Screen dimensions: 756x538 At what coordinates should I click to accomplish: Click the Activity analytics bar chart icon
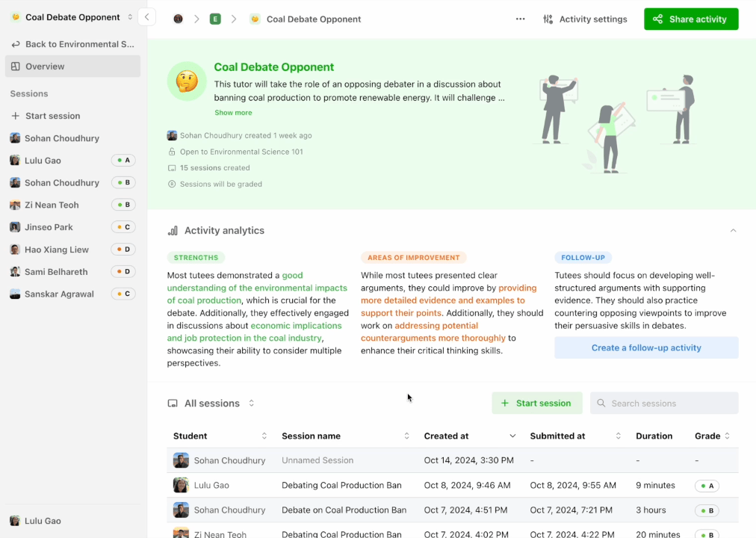pyautogui.click(x=173, y=230)
